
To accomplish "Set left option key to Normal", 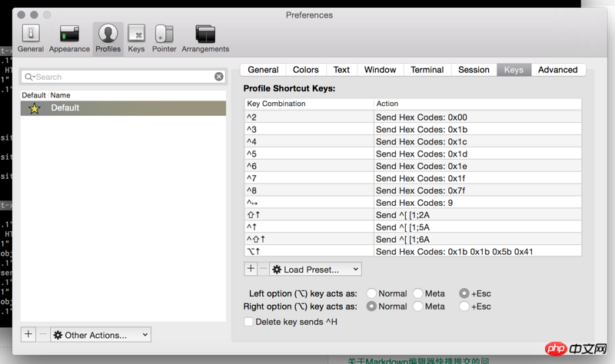I will pyautogui.click(x=372, y=293).
